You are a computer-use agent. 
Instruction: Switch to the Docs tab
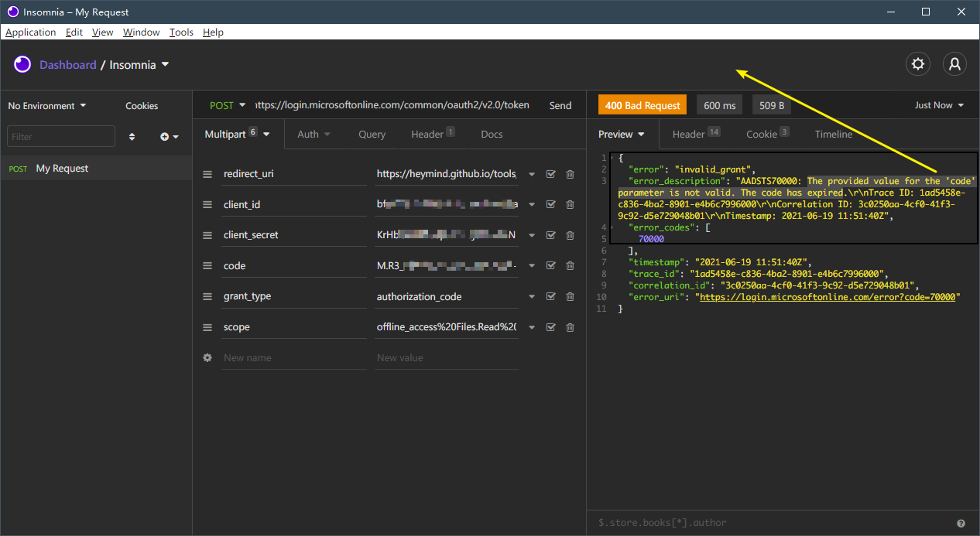[x=492, y=135]
